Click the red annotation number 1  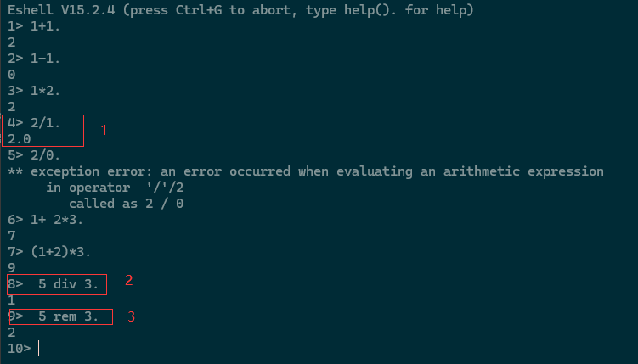(104, 131)
